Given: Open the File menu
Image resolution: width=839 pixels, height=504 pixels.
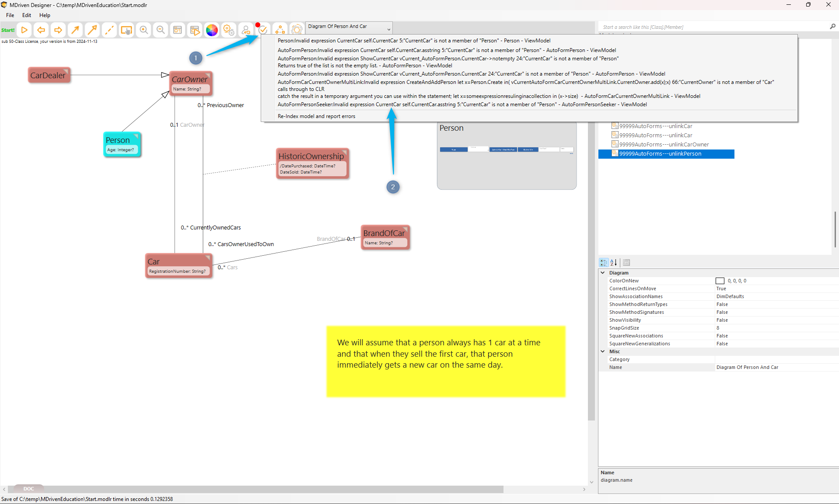Looking at the screenshot, I should (x=10, y=15).
